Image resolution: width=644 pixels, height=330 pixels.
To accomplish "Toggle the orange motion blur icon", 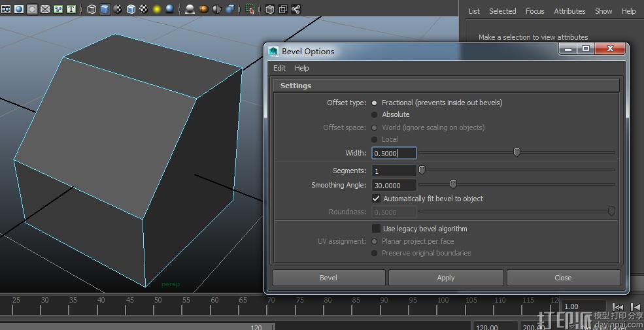I will point(203,9).
